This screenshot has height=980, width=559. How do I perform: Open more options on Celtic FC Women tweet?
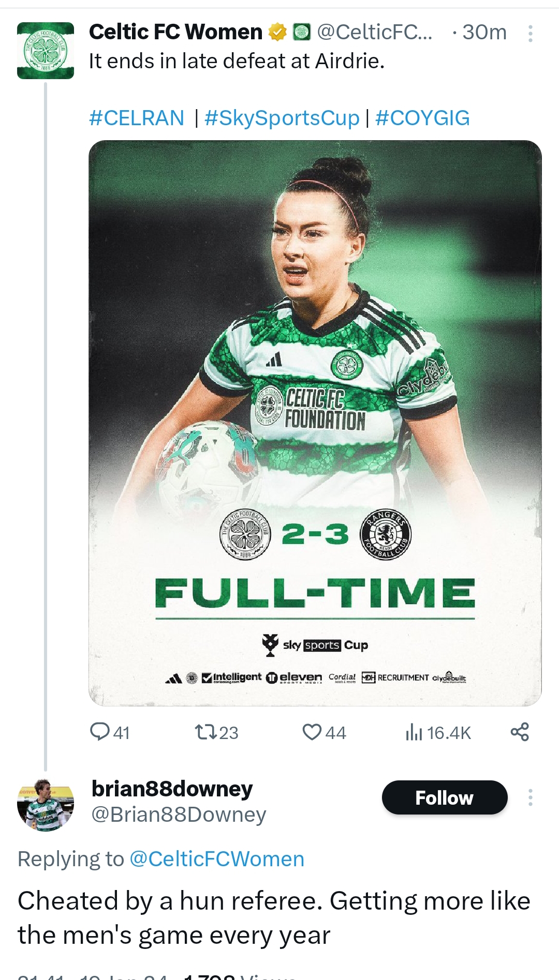pyautogui.click(x=531, y=34)
